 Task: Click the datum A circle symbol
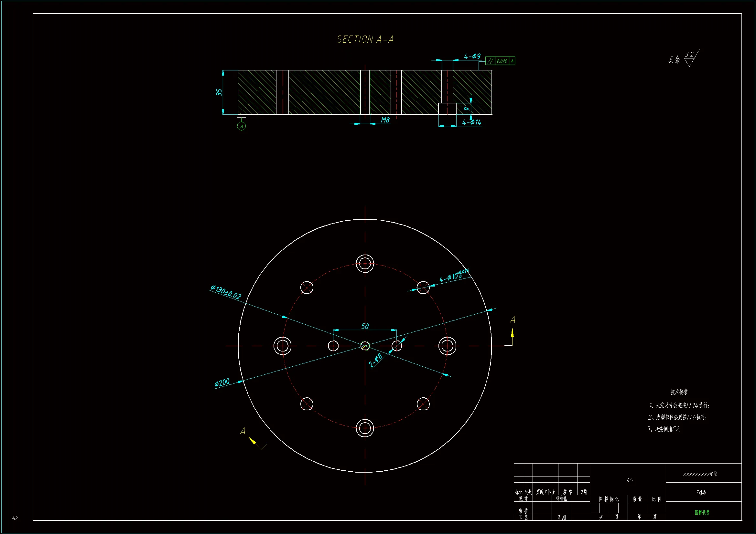tap(241, 126)
